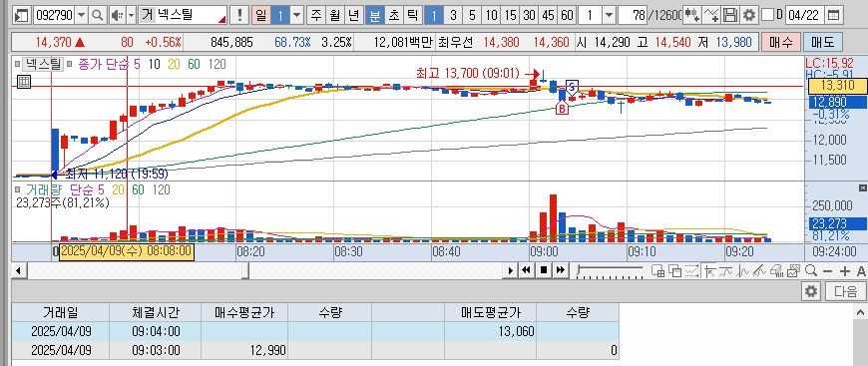This screenshot has width=868, height=366.
Task: Select the 일 (daily) chart period
Action: tap(260, 15)
